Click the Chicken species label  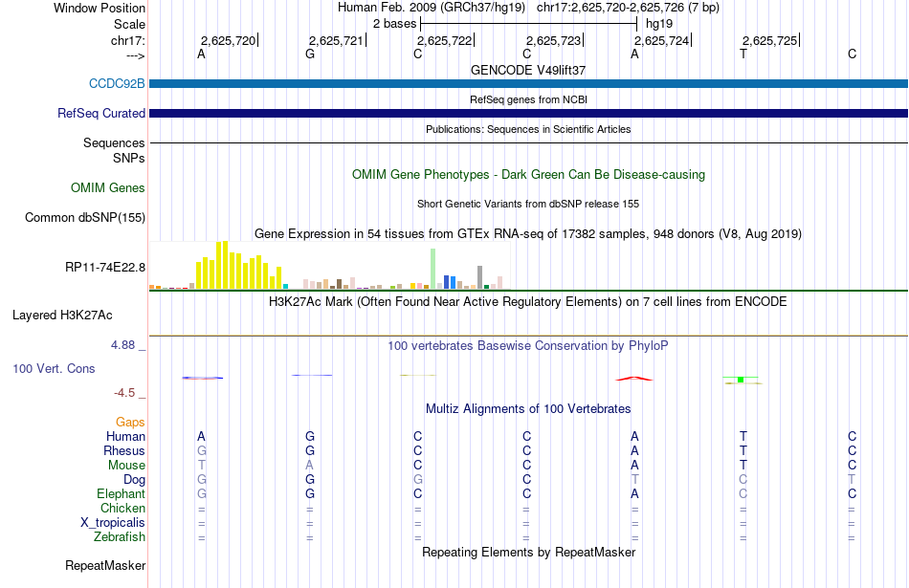pyautogui.click(x=122, y=508)
